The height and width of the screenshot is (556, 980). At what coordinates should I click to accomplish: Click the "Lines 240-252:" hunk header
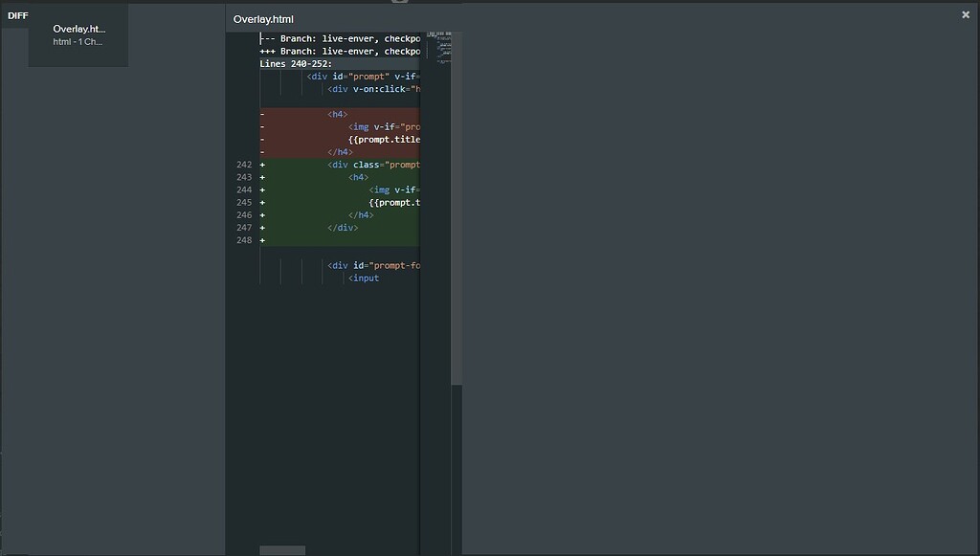tap(296, 64)
